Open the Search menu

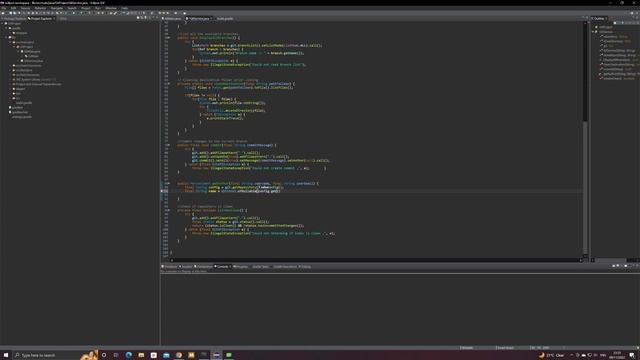[x=72, y=8]
